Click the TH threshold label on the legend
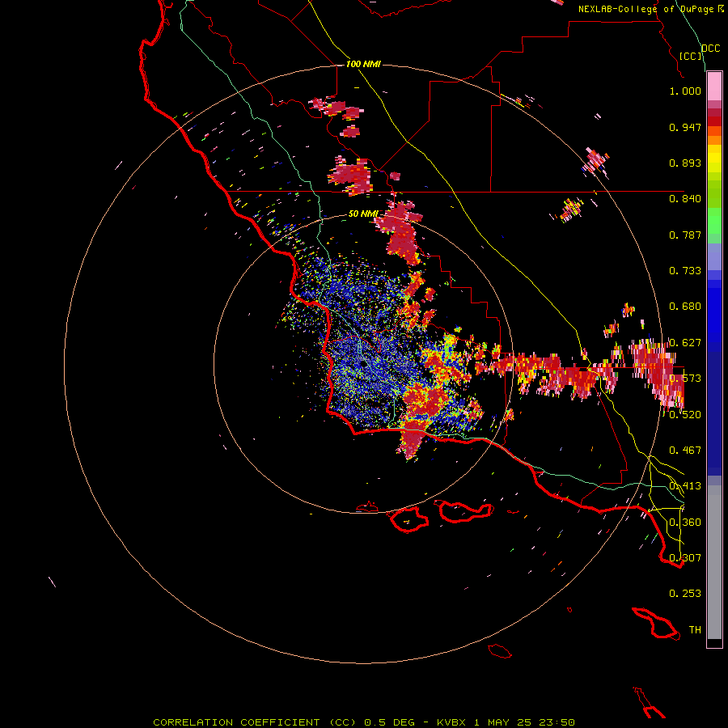Image resolution: width=728 pixels, height=728 pixels. coord(695,630)
